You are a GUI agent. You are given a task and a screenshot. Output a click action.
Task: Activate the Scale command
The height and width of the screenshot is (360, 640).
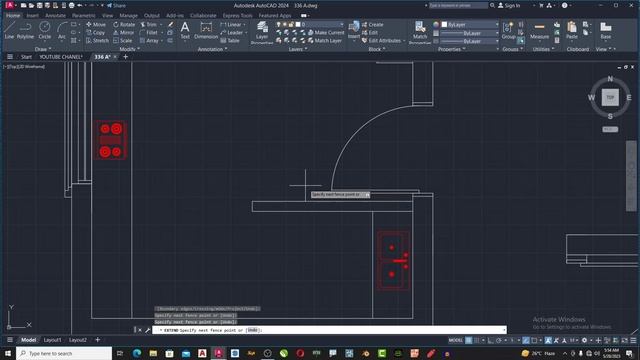[122, 41]
